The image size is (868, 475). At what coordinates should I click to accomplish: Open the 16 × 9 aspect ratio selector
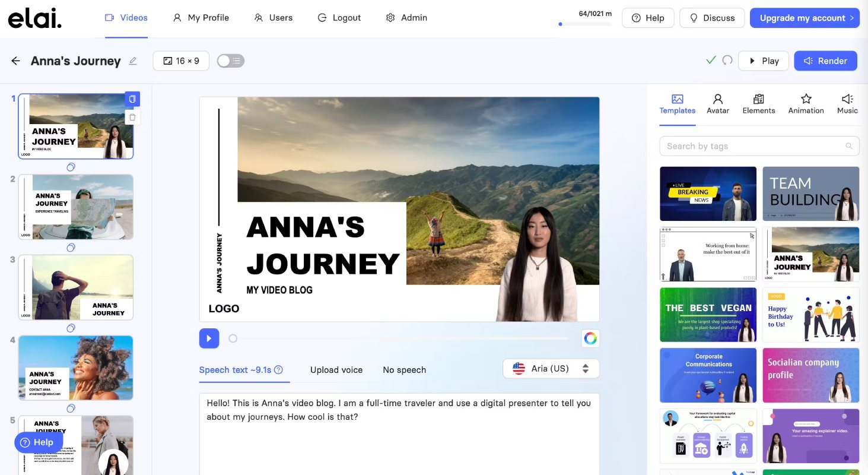181,61
